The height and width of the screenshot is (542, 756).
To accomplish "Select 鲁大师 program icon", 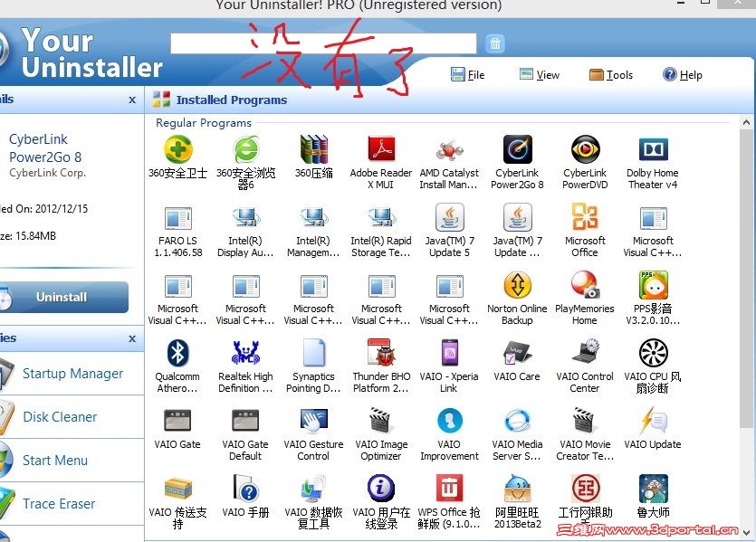I will click(x=654, y=489).
